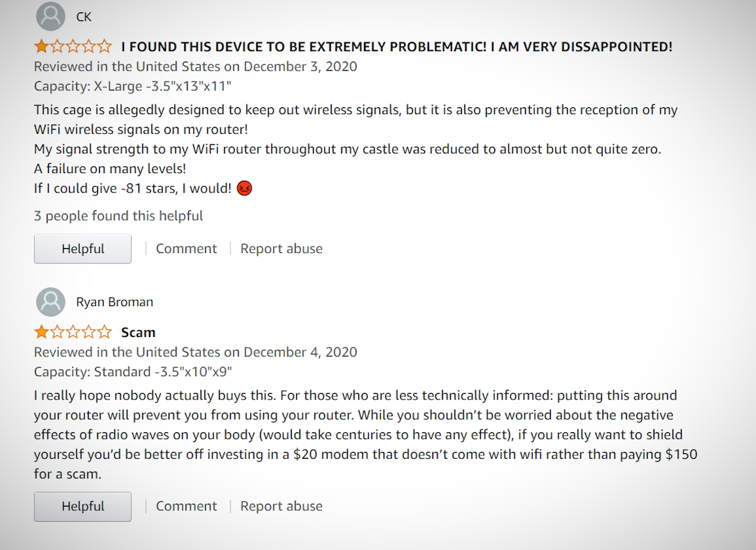Screen dimensions: 756x550
Task: Click CK's profile avatar icon
Action: point(50,17)
